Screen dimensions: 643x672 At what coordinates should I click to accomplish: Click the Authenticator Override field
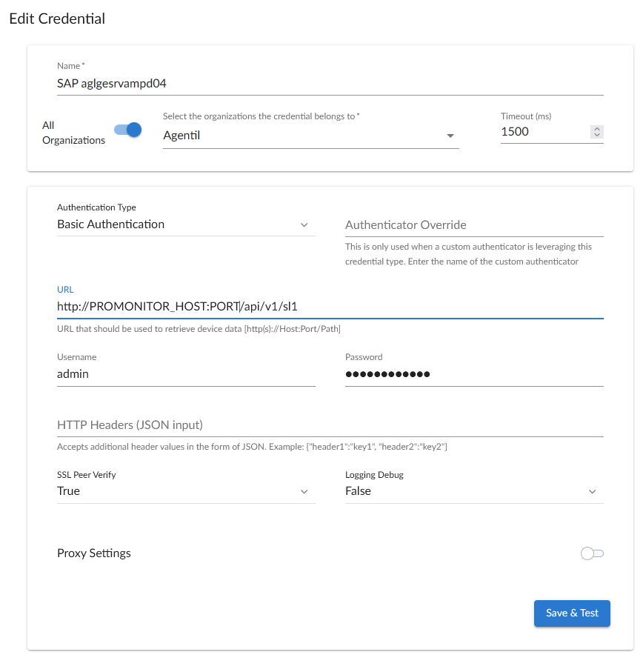[x=474, y=225]
